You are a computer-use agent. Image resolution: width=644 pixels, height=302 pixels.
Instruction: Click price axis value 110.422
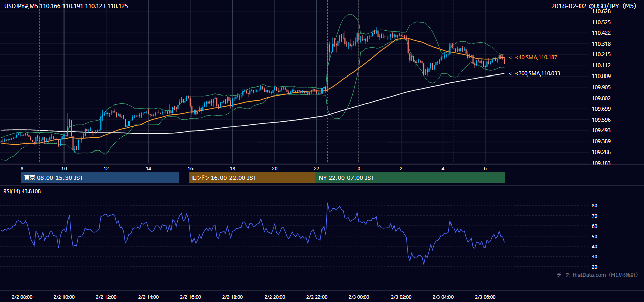click(x=601, y=33)
